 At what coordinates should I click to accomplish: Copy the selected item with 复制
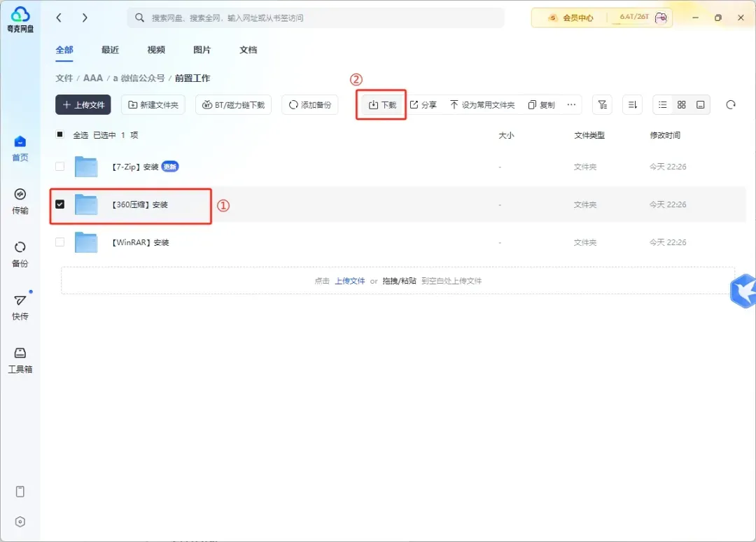tap(541, 104)
